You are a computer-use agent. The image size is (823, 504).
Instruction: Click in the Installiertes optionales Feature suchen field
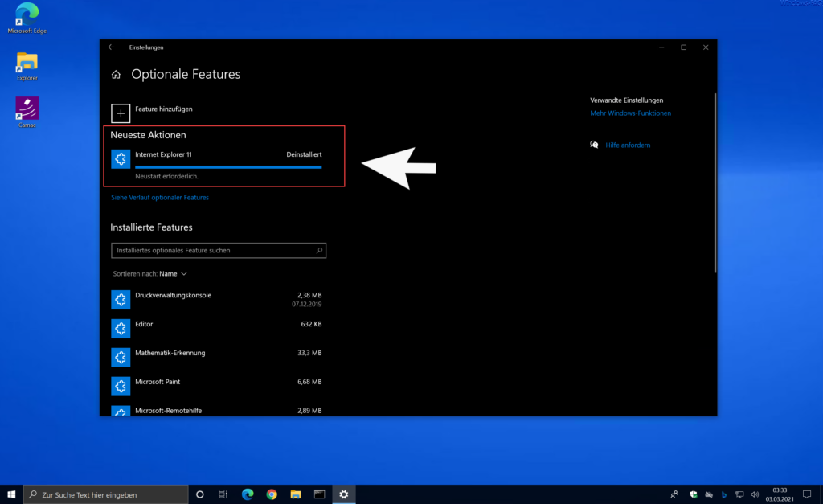click(219, 251)
